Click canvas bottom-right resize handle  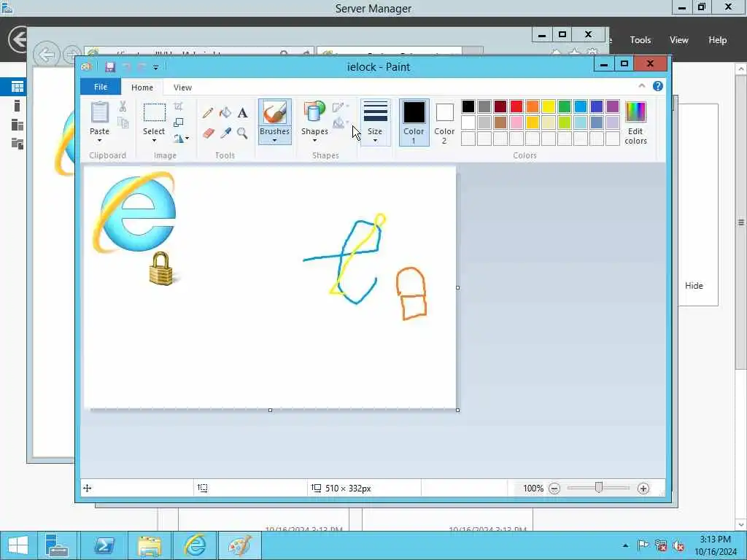(x=458, y=410)
